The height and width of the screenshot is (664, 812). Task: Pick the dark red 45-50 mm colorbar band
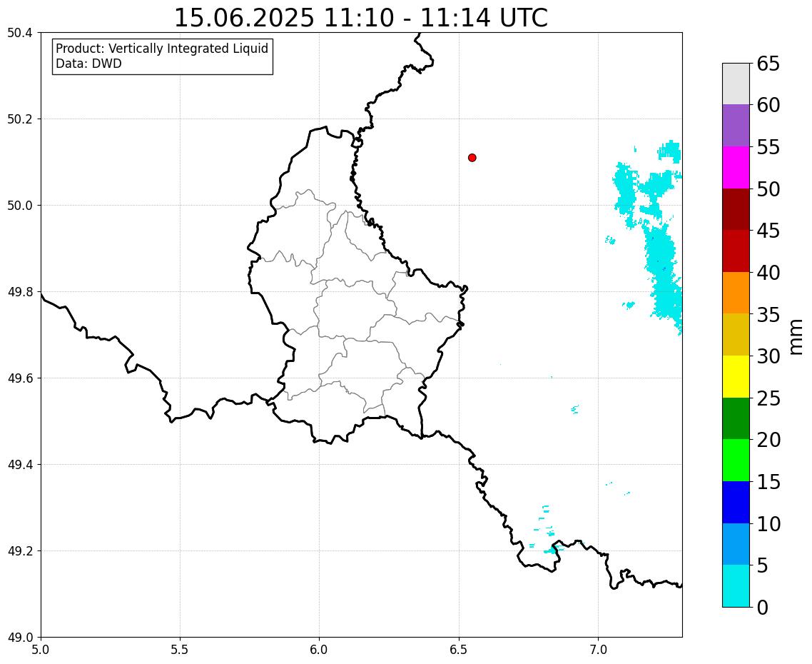pos(736,209)
